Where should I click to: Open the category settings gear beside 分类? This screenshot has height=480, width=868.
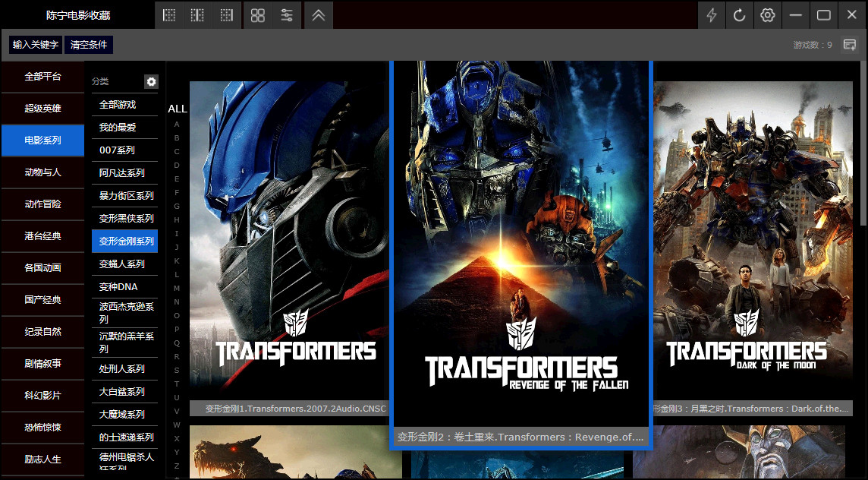[151, 81]
